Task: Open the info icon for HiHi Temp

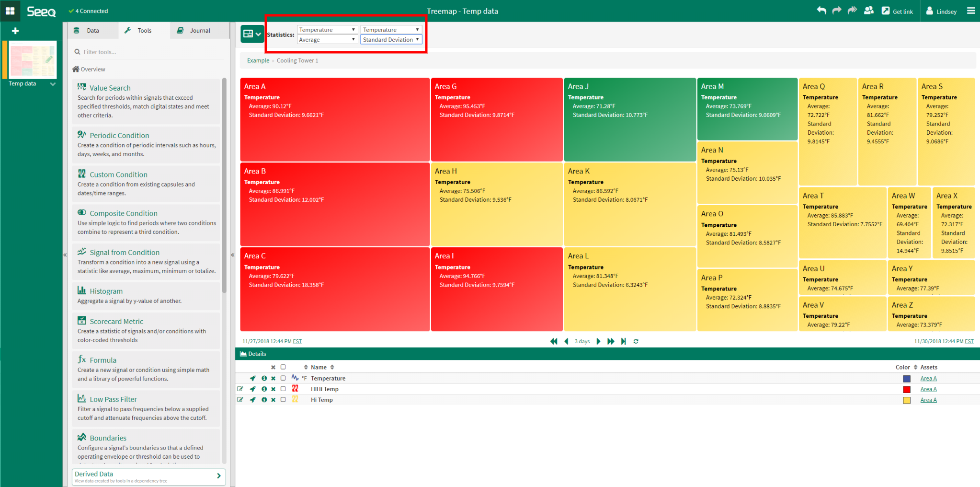Action: (264, 389)
